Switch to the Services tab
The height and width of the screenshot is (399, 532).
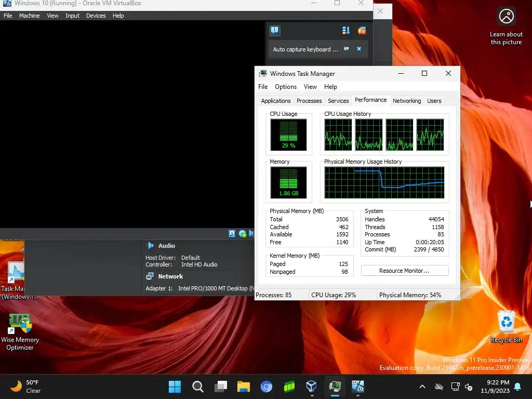coord(338,101)
